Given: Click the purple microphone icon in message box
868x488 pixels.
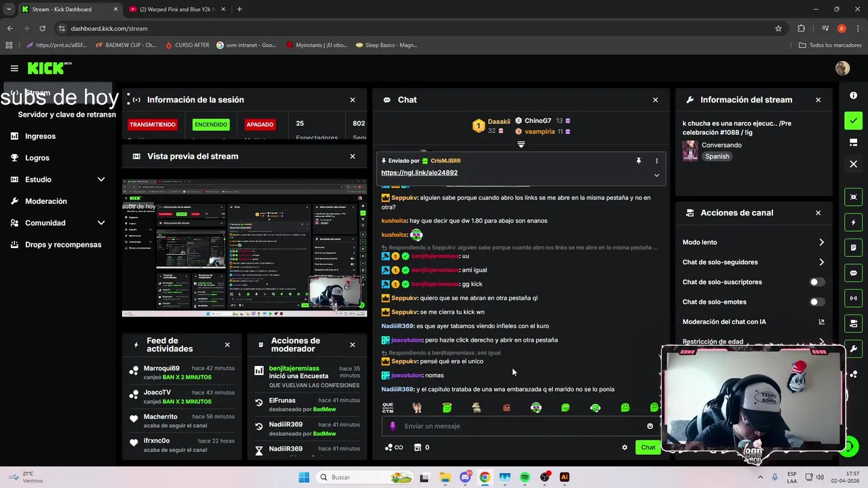Looking at the screenshot, I should (393, 426).
